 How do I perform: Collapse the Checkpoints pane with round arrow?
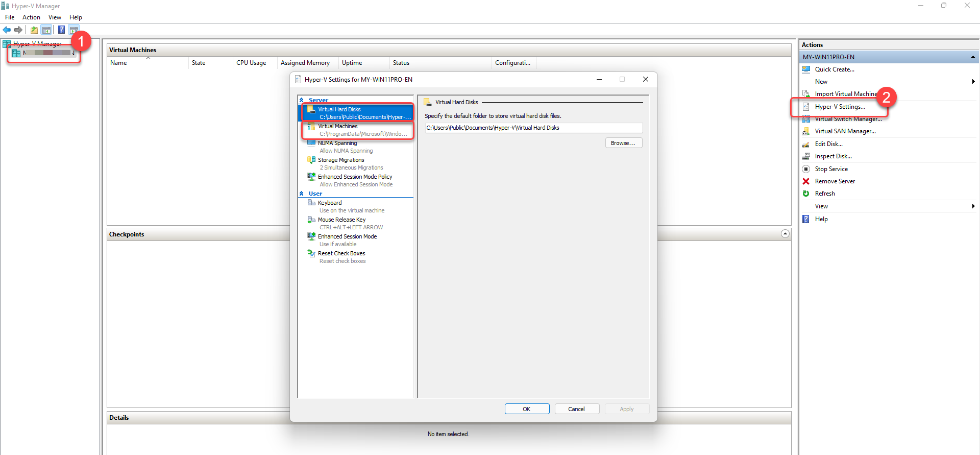(785, 234)
